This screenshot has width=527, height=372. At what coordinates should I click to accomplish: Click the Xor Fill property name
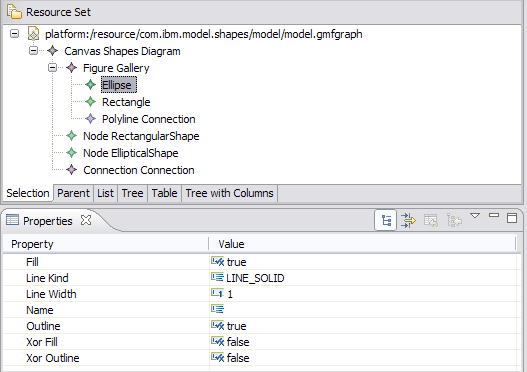[42, 342]
